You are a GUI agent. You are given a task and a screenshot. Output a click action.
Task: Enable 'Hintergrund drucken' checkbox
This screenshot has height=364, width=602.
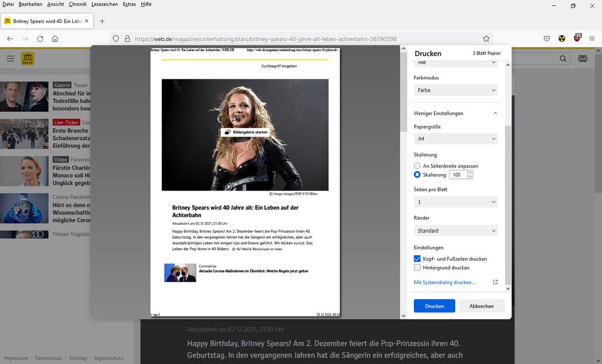417,268
